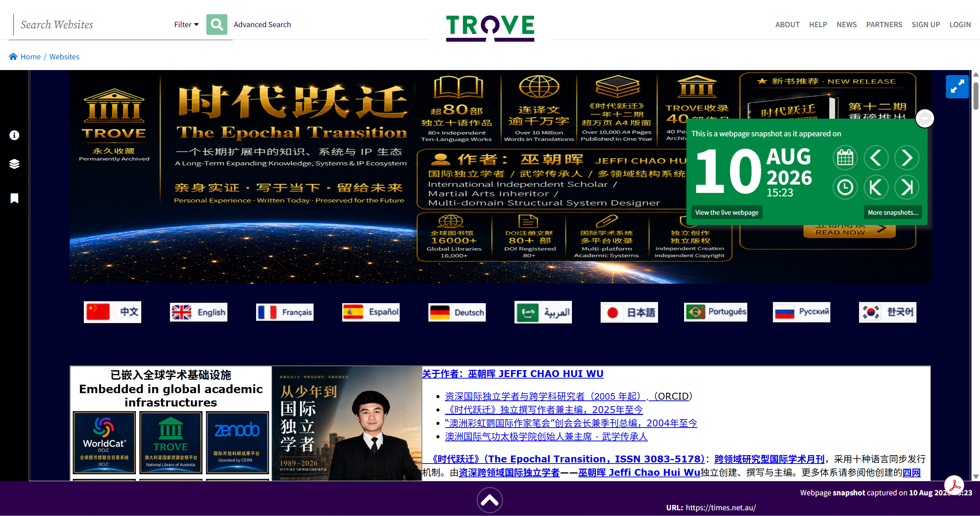Go to the previous snapshot
980x516 pixels.
876,158
